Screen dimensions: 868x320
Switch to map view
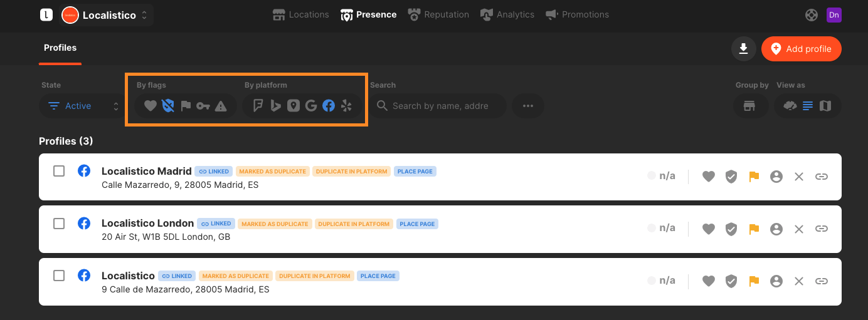point(825,106)
